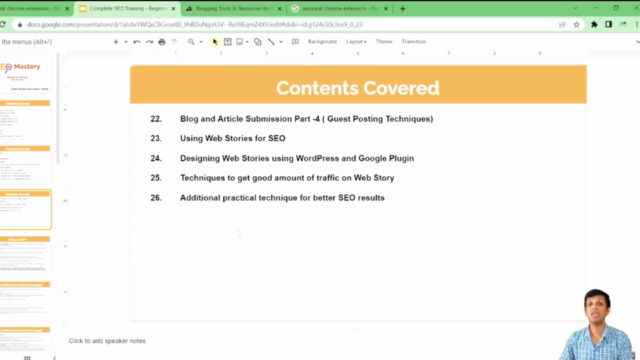Open the Theme panel
This screenshot has width=640, height=360.
point(384,42)
